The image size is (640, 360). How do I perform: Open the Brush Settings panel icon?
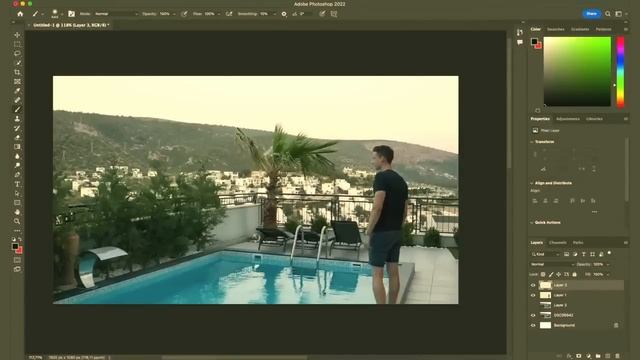[71, 14]
